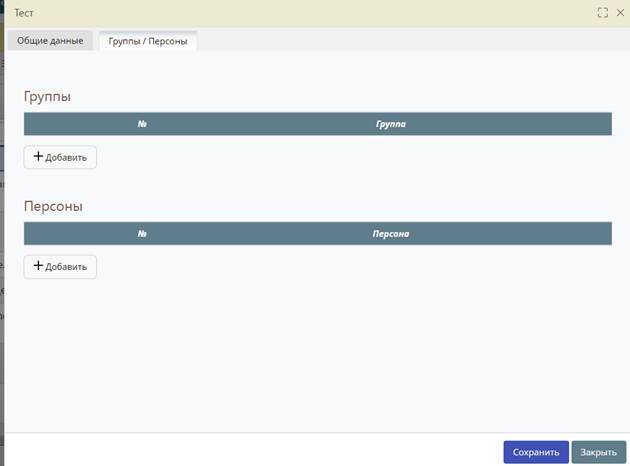Click the Группа column header
Viewport: 630px width, 466px height.
click(391, 124)
